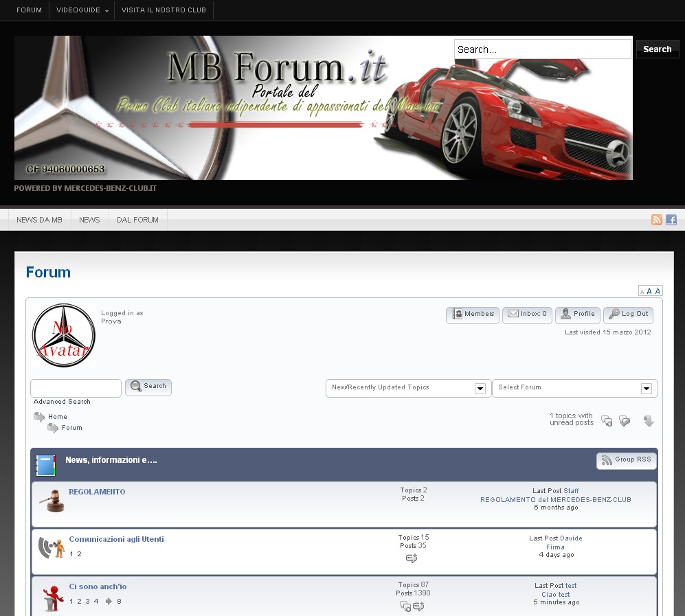685x616 pixels.
Task: Click the Forum breadcrumb arrow icon
Action: [53, 428]
